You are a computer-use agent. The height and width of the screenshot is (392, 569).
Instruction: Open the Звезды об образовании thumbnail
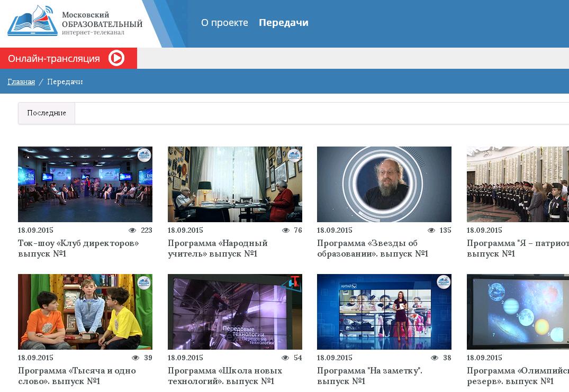pos(384,184)
